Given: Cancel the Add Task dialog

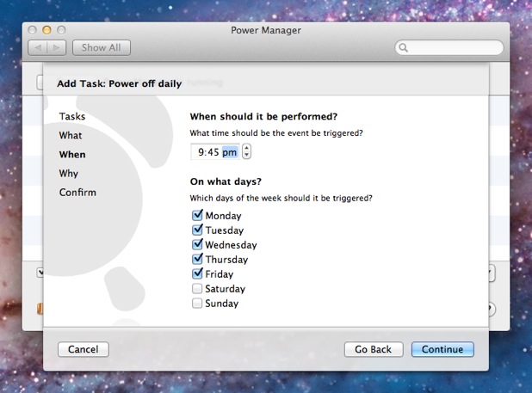Looking at the screenshot, I should 84,349.
